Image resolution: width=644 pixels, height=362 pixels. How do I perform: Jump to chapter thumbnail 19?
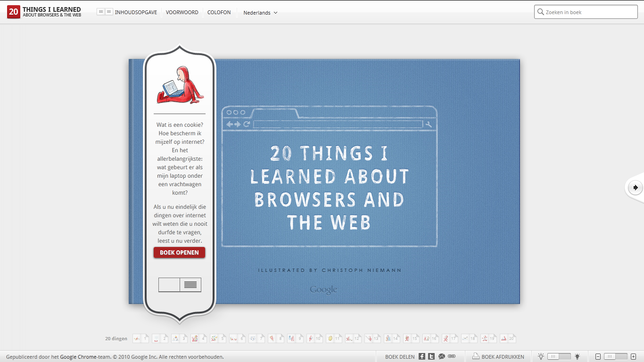(x=489, y=338)
